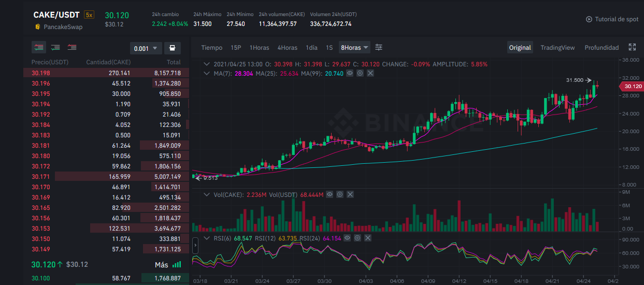Click the Volumen 24h(USDT) value 336,724,672.74
This screenshot has width=644, height=285.
(x=331, y=24)
